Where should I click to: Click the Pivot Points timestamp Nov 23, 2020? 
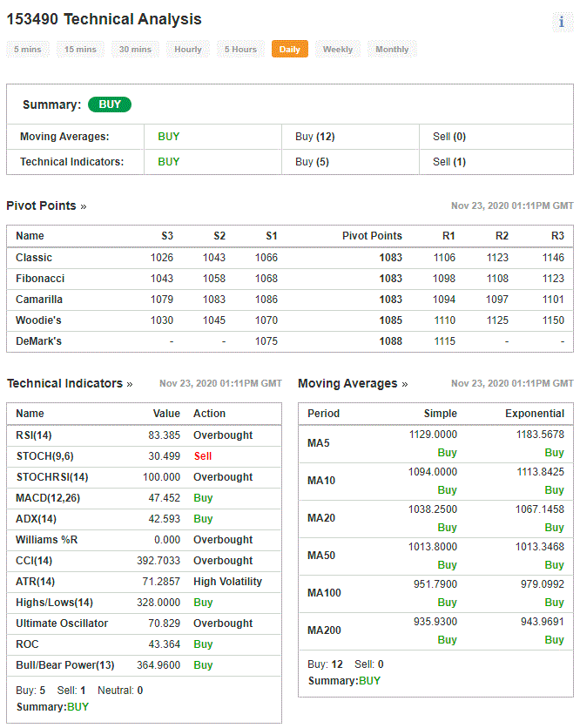[x=512, y=206]
